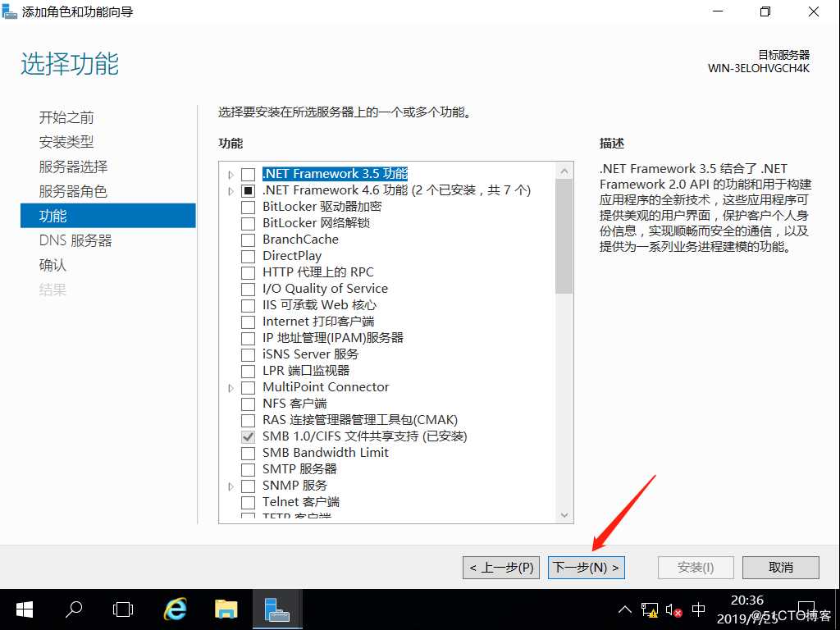Check IIS 可承载 Web 核心 feature
The height and width of the screenshot is (630, 840).
coord(248,306)
